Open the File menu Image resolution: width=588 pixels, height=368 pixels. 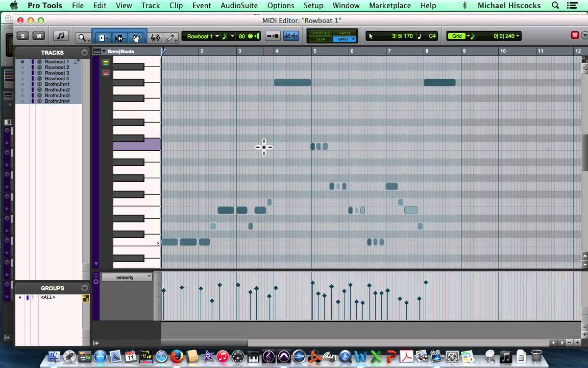(78, 6)
